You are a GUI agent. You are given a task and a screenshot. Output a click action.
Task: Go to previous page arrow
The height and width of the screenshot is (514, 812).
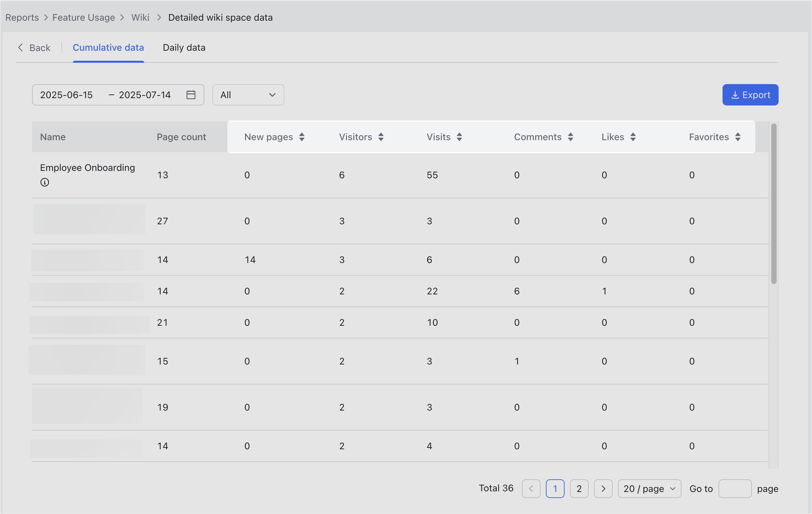pos(531,488)
